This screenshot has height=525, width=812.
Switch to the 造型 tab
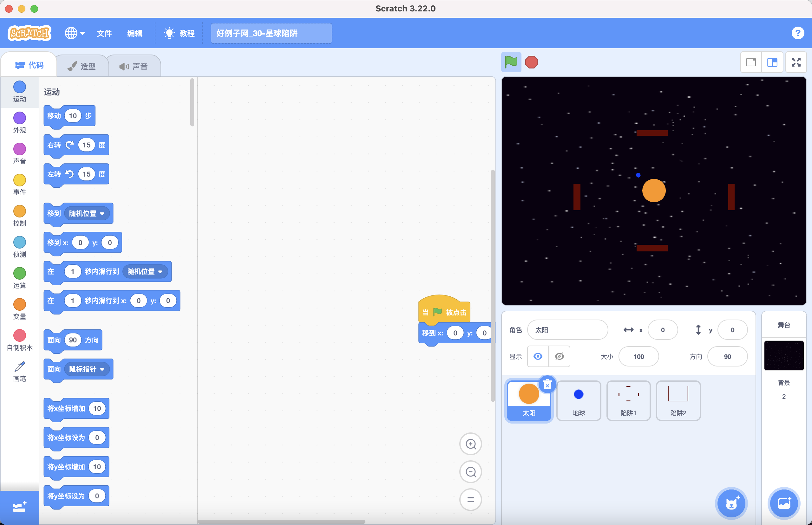pyautogui.click(x=82, y=66)
